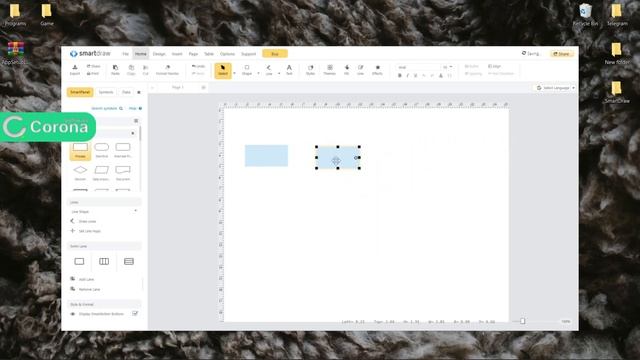This screenshot has height=360, width=640.
Task: Toggle underline formatting
Action: click(x=416, y=76)
